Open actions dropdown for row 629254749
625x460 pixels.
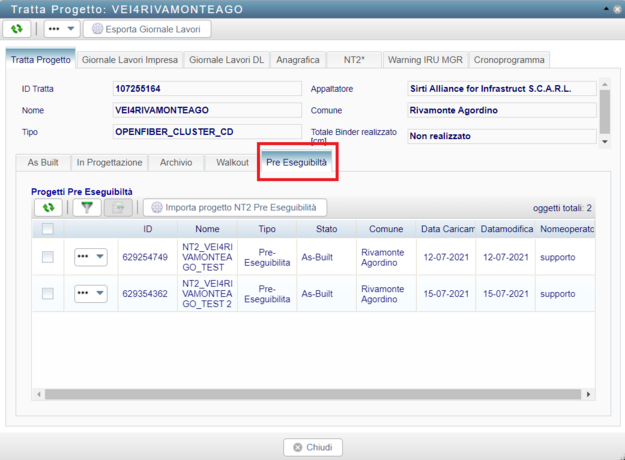[91, 257]
